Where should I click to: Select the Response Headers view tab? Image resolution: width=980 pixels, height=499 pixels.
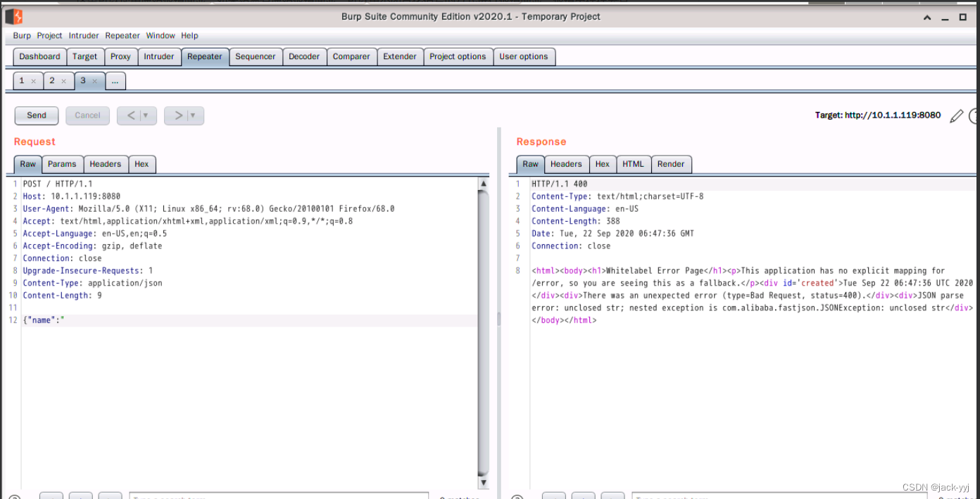click(566, 164)
